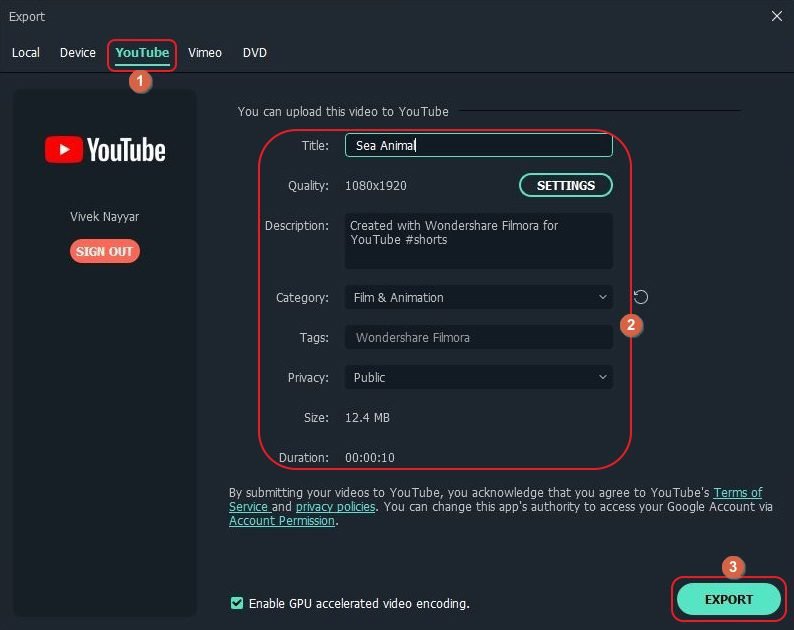
Task: Click the EXPORT button
Action: pyautogui.click(x=729, y=599)
